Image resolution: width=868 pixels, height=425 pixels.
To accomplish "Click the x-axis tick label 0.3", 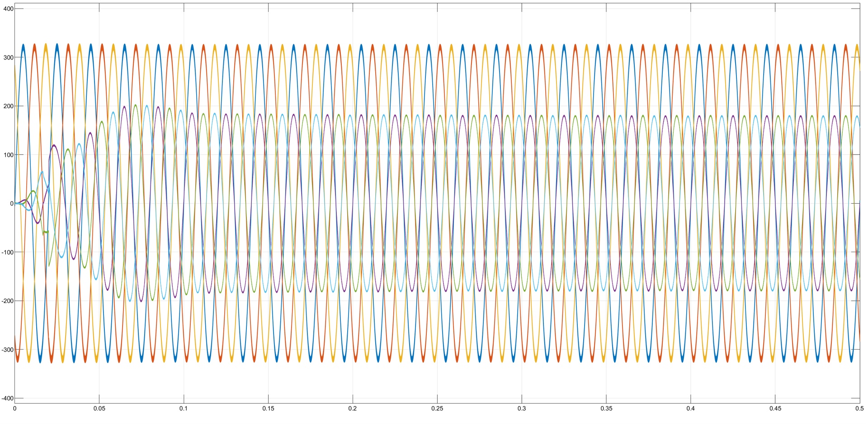I will coord(522,409).
